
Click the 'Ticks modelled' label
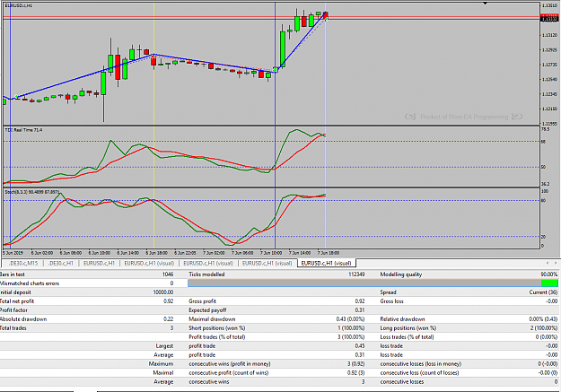pos(206,274)
